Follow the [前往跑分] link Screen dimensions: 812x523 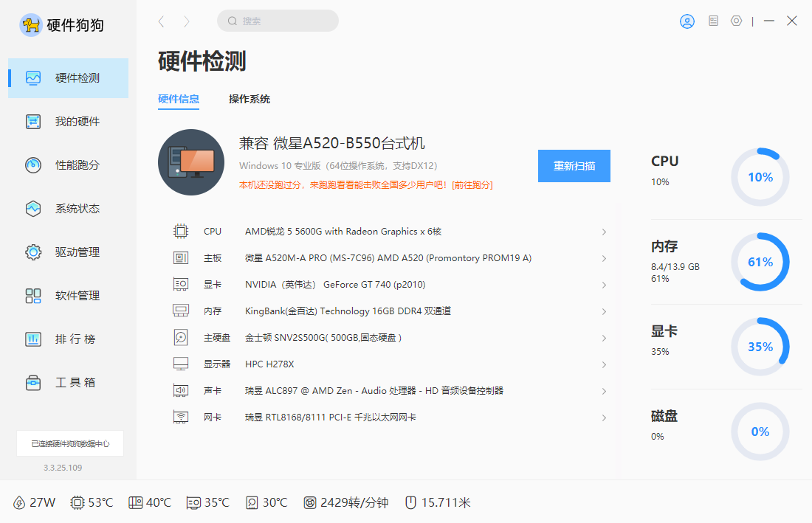click(x=472, y=185)
